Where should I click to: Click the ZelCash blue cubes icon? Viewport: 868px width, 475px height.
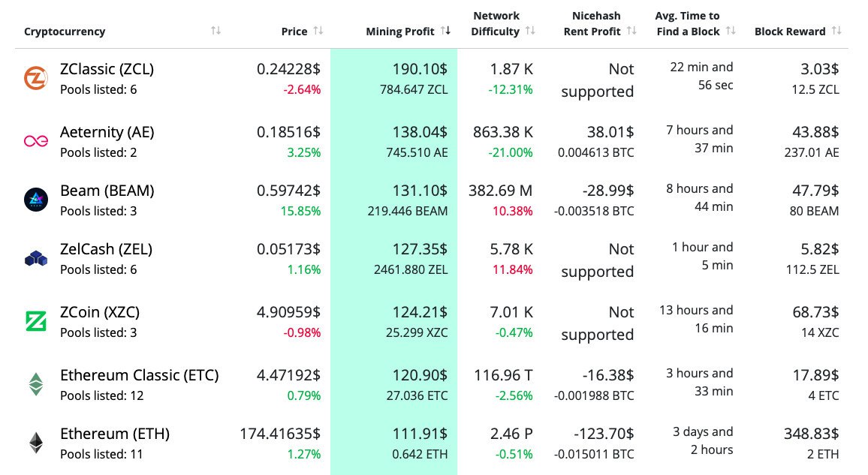point(35,259)
